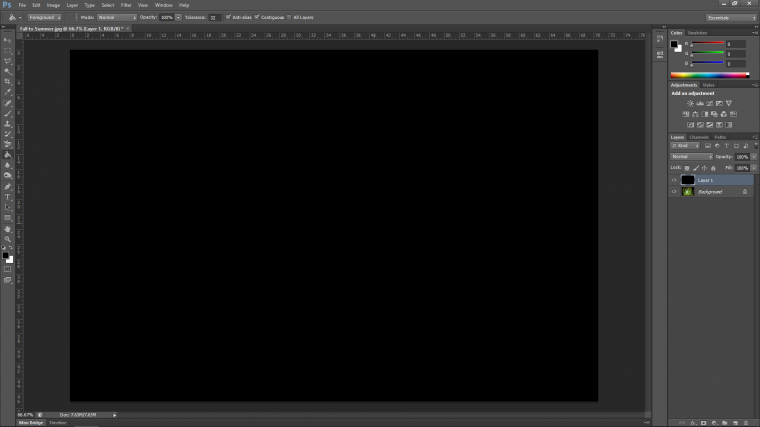This screenshot has width=760, height=427.
Task: Change the screen mode
Action: [7, 280]
